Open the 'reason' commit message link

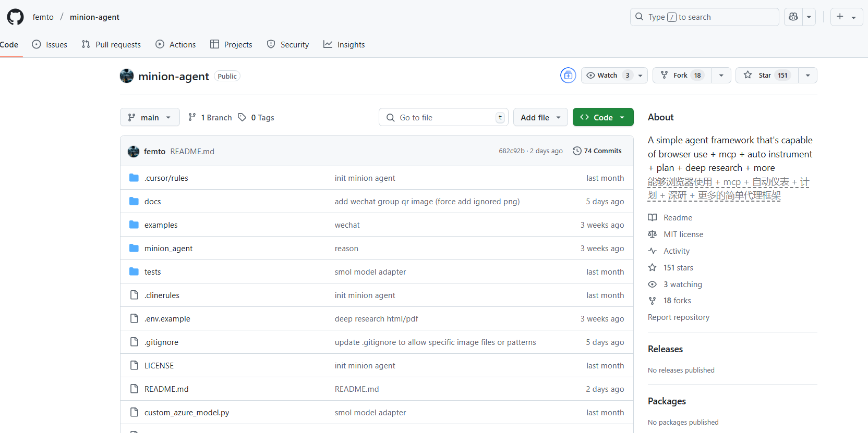pos(346,248)
